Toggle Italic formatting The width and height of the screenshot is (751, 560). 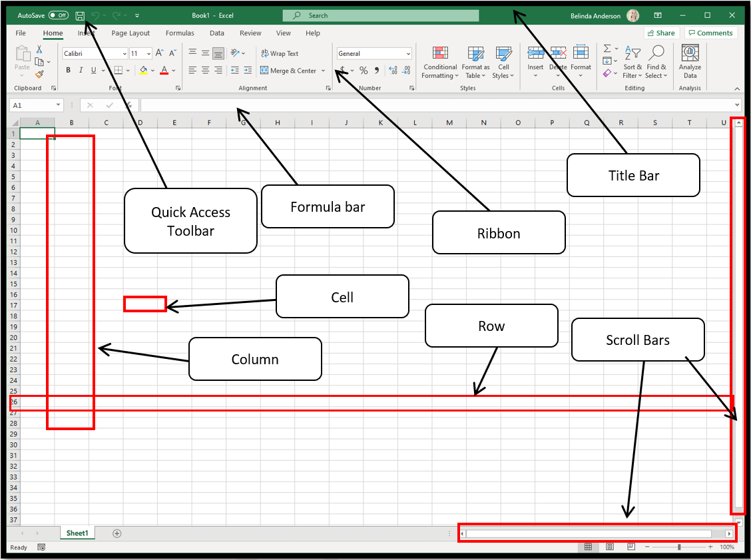click(81, 71)
